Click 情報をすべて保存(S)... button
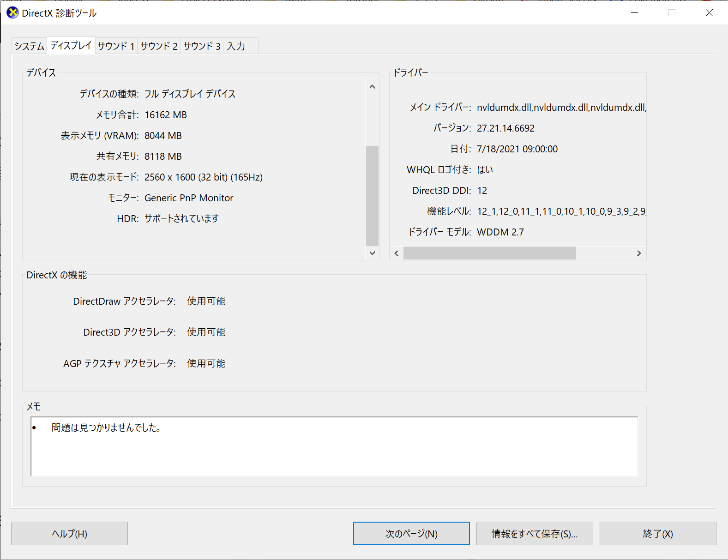This screenshot has height=560, width=728. coord(535,534)
